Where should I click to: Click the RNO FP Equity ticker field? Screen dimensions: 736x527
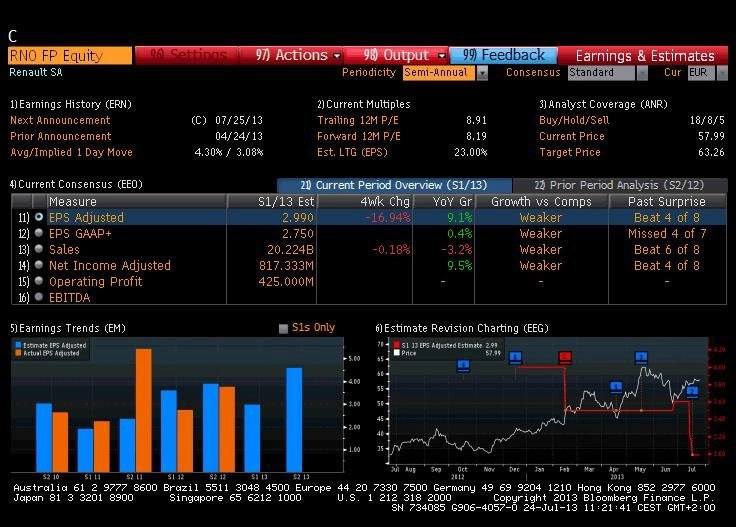tap(70, 55)
